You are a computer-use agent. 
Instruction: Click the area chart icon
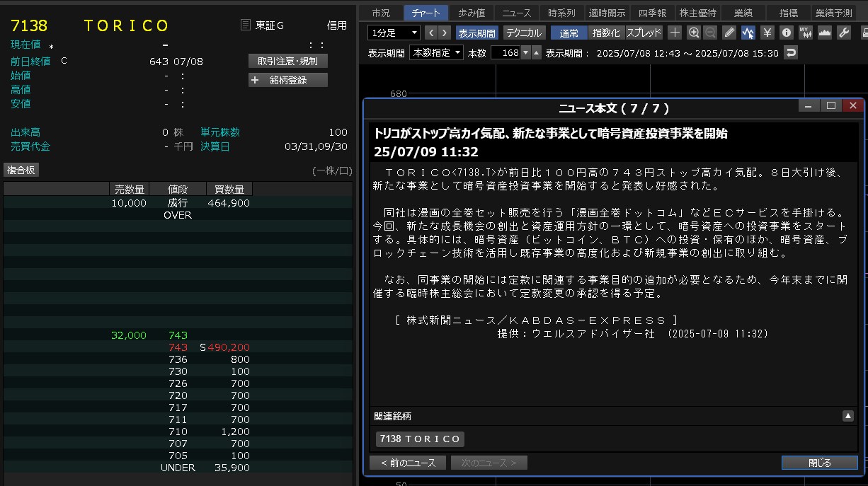point(824,33)
